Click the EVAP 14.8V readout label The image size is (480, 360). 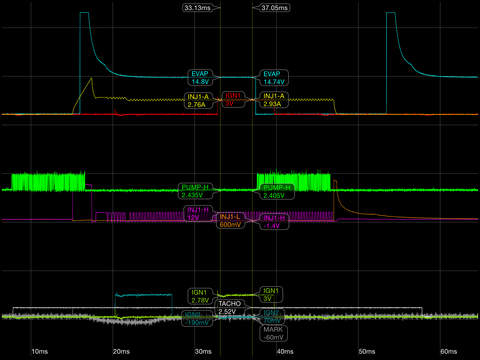[200, 78]
